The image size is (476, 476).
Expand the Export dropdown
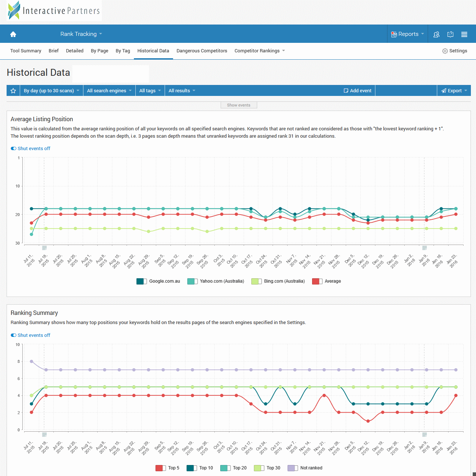[454, 91]
